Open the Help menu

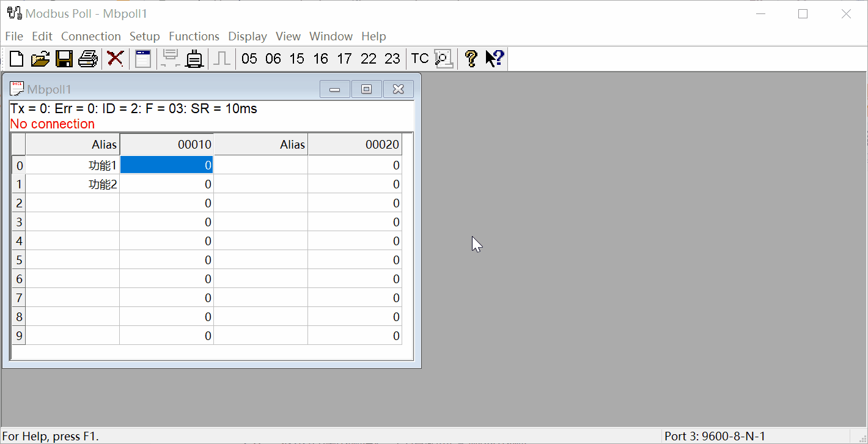(x=373, y=36)
